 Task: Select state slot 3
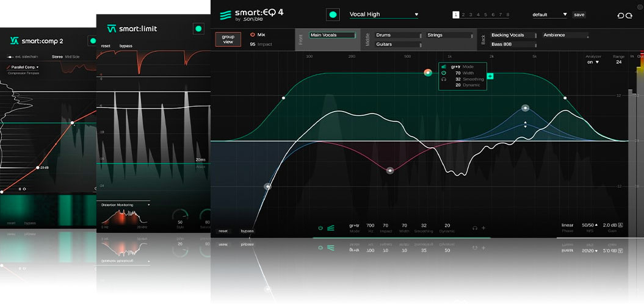click(471, 15)
